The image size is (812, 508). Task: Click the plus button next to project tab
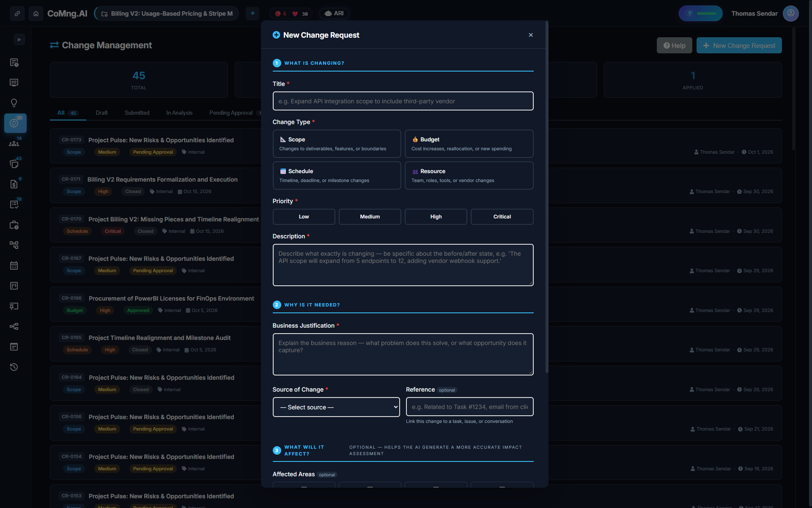[252, 14]
